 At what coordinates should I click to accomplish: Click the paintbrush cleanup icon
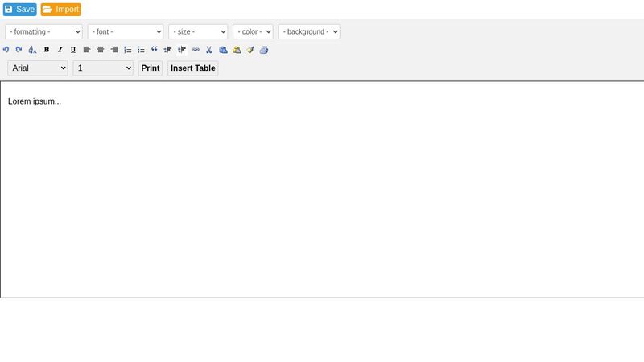coord(250,50)
